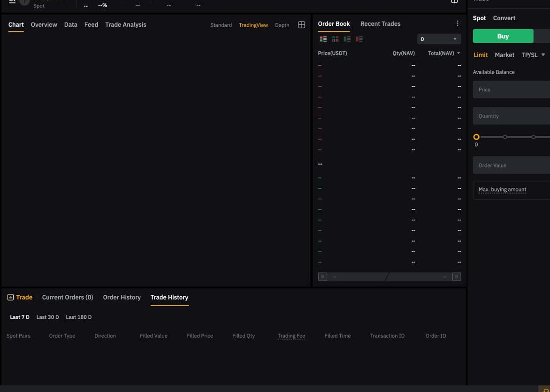
Task: Click the Filled Price column header
Action: pyautogui.click(x=199, y=336)
